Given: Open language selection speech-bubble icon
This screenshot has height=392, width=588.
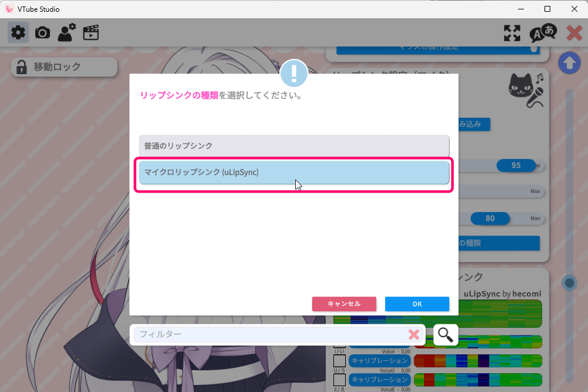Looking at the screenshot, I should (x=543, y=33).
